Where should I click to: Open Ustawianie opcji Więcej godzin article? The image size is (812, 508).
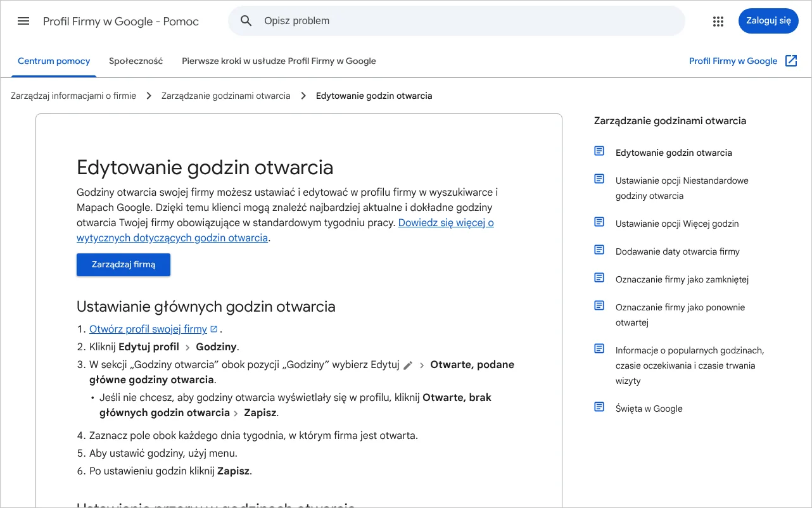677,224
